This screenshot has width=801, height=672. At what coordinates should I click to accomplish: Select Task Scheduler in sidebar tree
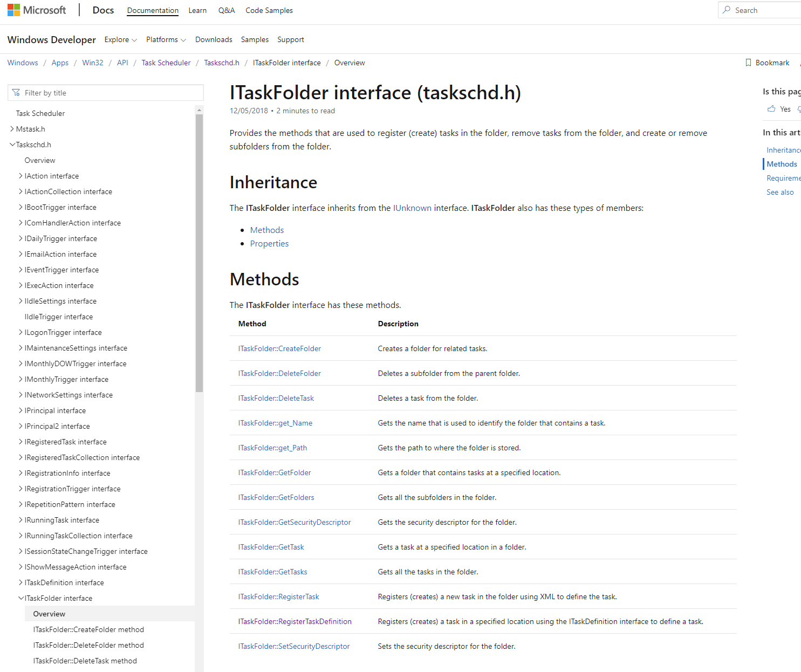[x=40, y=113]
